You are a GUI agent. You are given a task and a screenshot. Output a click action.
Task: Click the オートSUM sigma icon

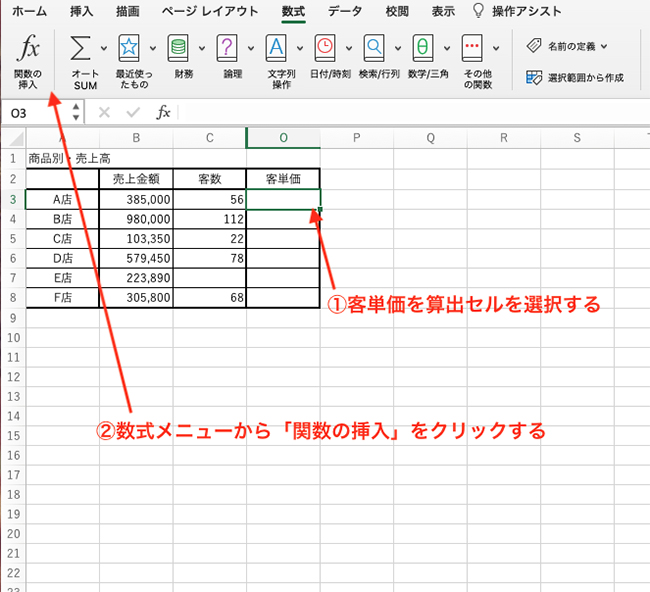pos(80,48)
